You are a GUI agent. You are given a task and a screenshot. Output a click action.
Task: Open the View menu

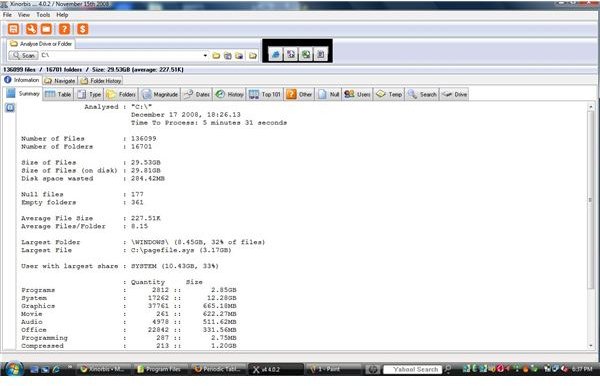(x=24, y=15)
